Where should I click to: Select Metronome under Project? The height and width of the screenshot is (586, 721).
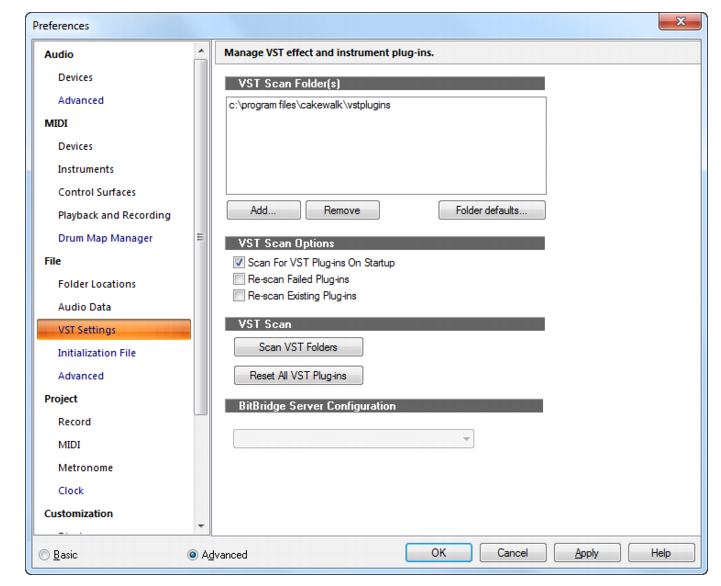(86, 468)
